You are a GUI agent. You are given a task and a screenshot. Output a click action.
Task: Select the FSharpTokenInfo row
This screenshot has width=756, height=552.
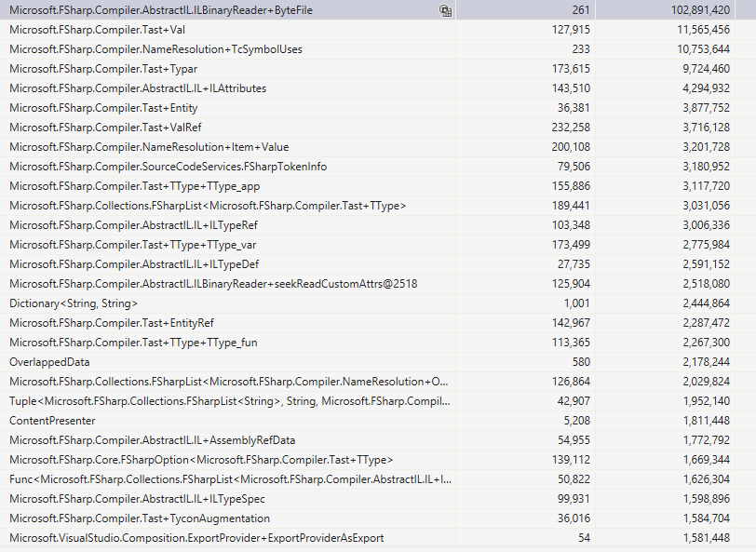[378, 167]
